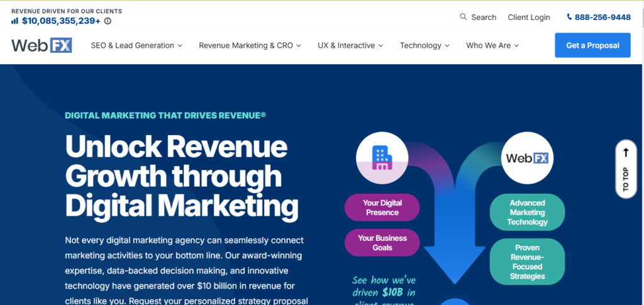Viewport: 644px width, 305px height.
Task: Expand the SEO & Lead Generation menu
Action: pyautogui.click(x=136, y=45)
